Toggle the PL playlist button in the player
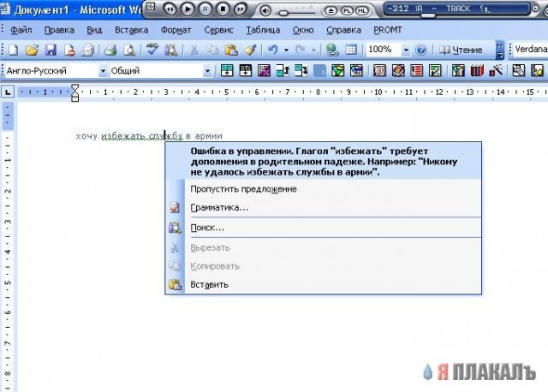This screenshot has width=548, height=392. pos(347,11)
